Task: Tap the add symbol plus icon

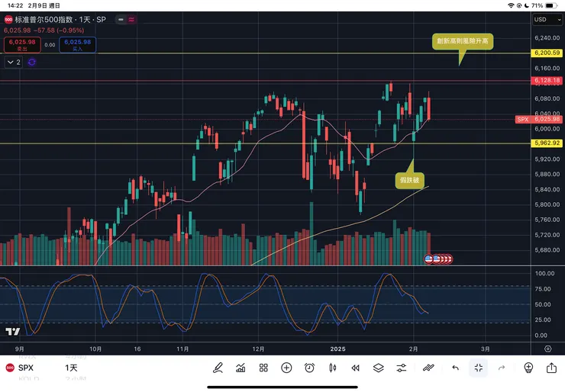Action: coord(286,368)
